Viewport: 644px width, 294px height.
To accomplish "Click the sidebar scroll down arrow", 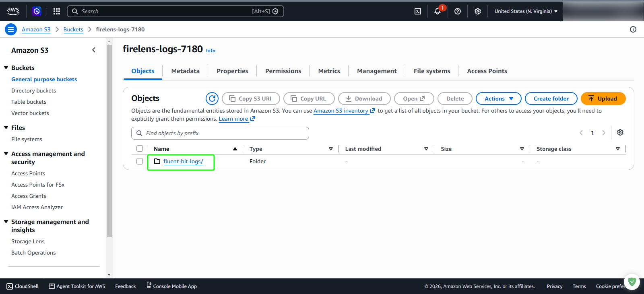I will click(109, 275).
